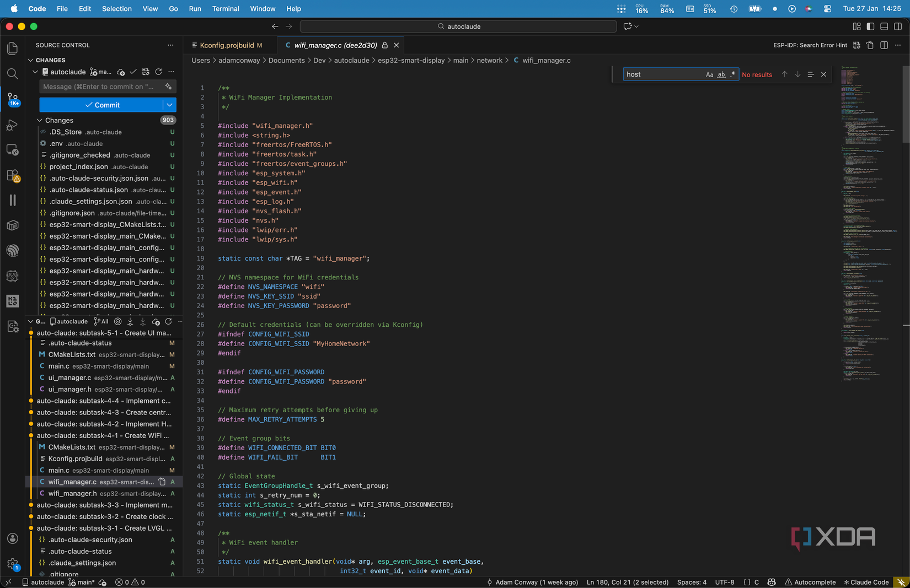Switch to the Kconfig.projbuild tab

coord(226,45)
